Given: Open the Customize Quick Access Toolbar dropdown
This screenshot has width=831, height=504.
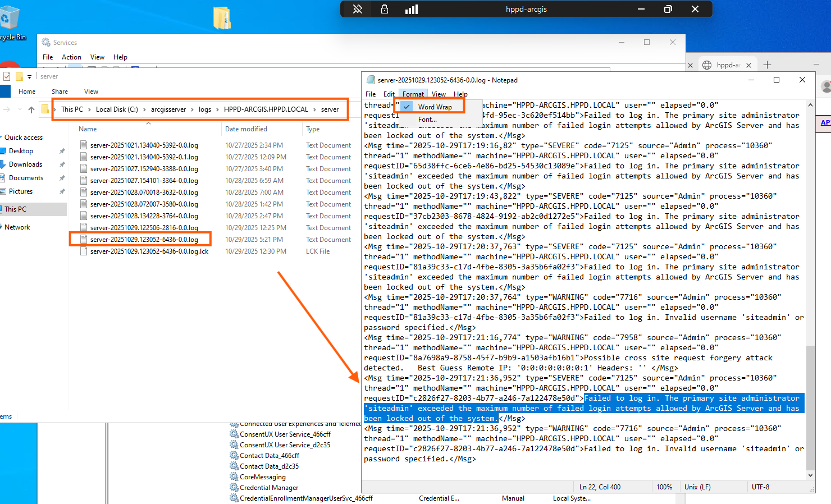Looking at the screenshot, I should tap(29, 76).
